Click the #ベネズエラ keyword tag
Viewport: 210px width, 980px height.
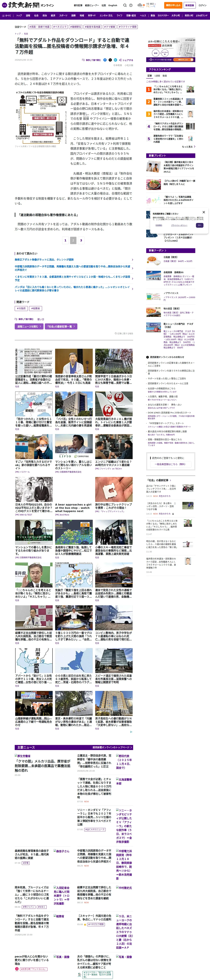pos(60,27)
